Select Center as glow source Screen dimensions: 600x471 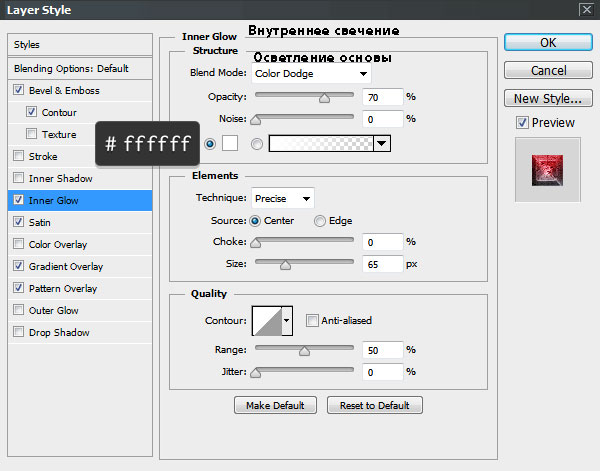click(255, 221)
